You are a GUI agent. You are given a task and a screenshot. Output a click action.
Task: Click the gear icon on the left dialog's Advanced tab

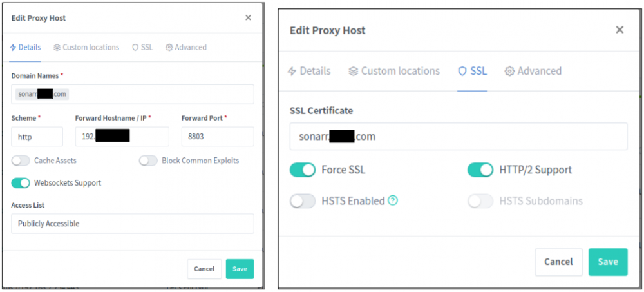169,47
